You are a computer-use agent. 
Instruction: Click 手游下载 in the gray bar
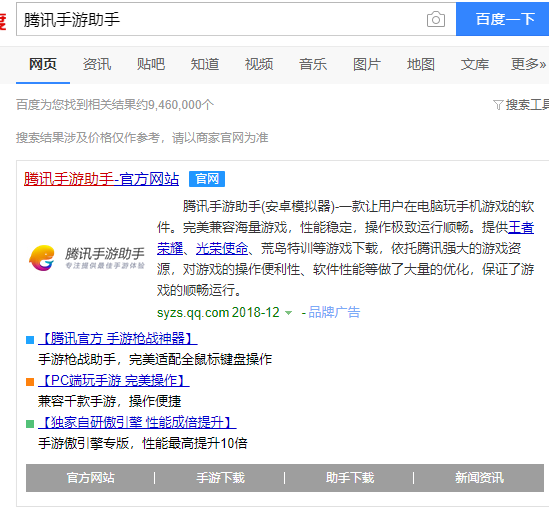(x=221, y=478)
